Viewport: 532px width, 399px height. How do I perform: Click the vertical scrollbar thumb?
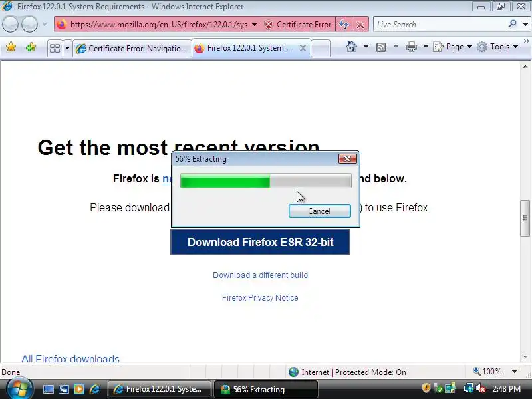click(x=525, y=218)
